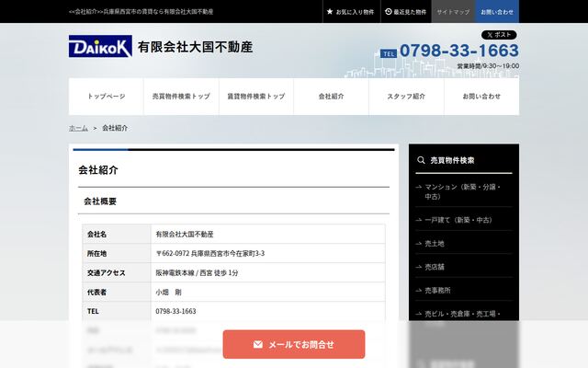The width and height of the screenshot is (588, 368).
Task: Click the blue TEL badge icon
Action: (389, 53)
